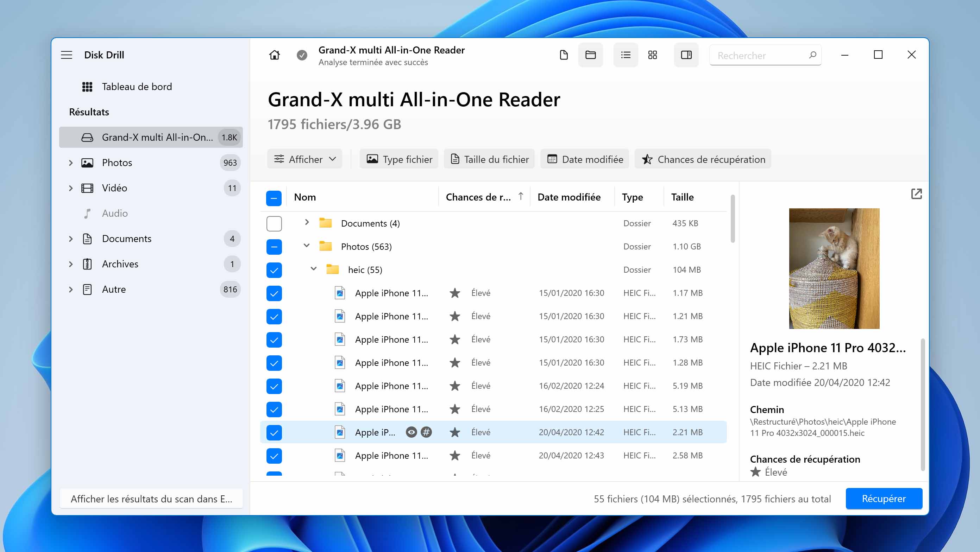The width and height of the screenshot is (980, 552).
Task: Uncheck the selected 2.21 MB file checkbox
Action: [274, 433]
